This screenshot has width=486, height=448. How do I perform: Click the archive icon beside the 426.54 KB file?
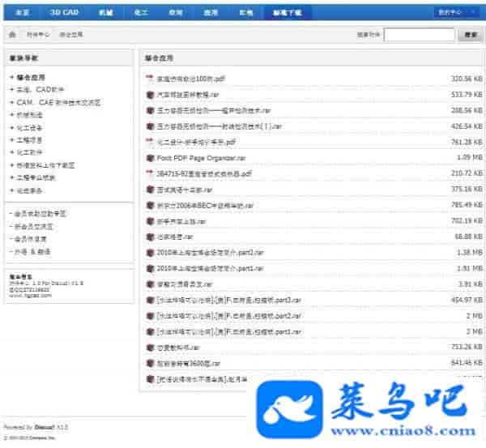[150, 126]
